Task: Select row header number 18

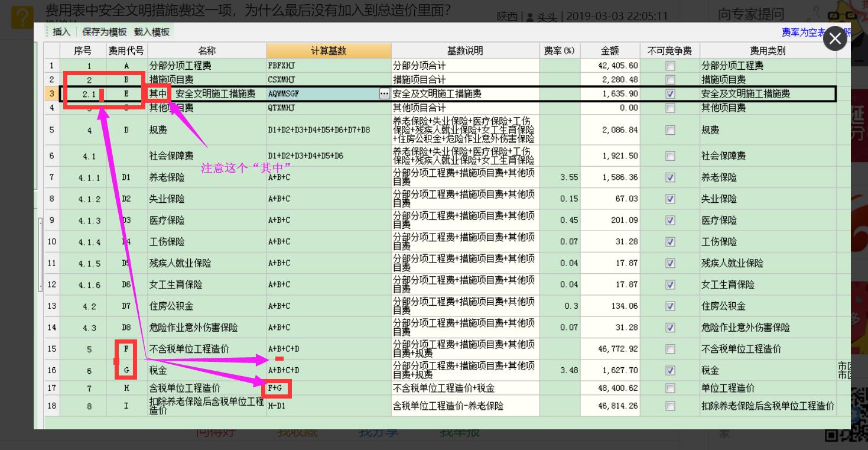Action: pos(52,406)
